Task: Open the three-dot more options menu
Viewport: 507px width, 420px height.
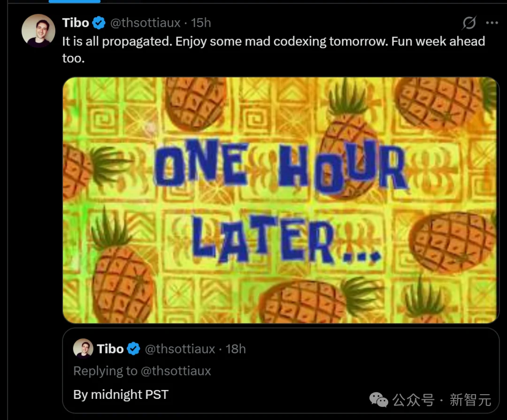Action: coord(492,23)
